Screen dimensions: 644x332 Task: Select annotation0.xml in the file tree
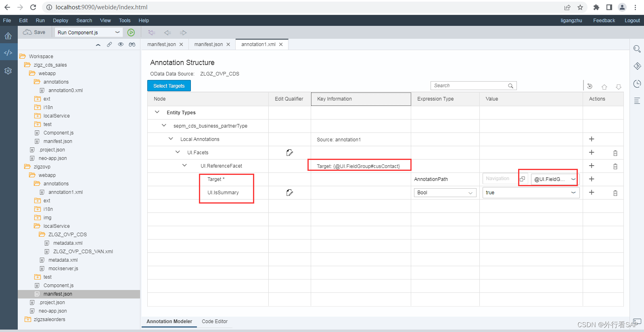[x=65, y=90]
